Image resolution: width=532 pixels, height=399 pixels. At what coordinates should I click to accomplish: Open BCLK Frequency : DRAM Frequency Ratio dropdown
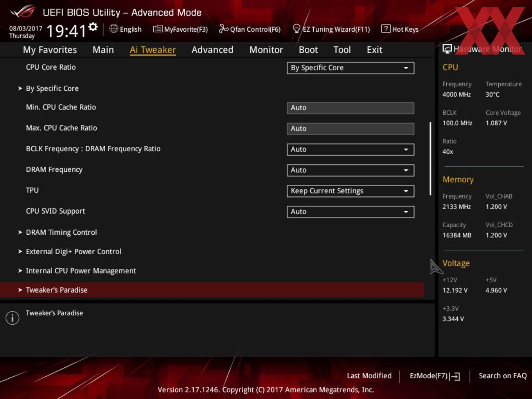coord(350,149)
